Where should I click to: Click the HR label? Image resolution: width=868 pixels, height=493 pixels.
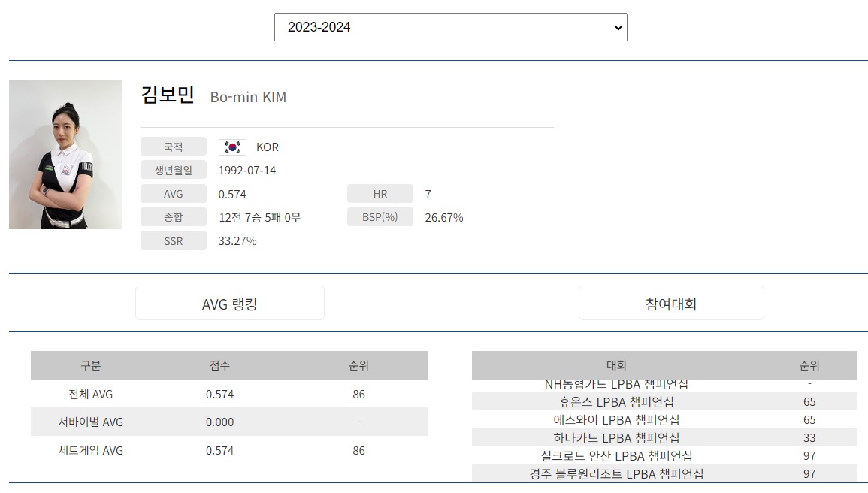click(x=380, y=194)
